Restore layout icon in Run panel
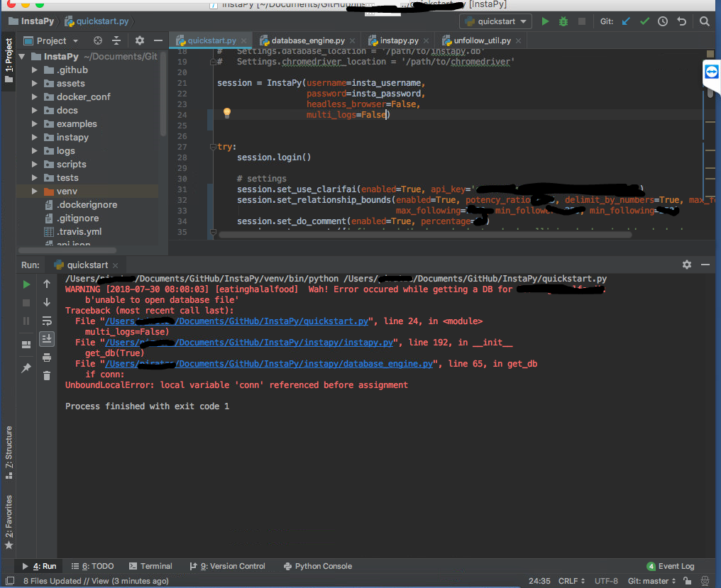This screenshot has height=588, width=721. tap(26, 344)
